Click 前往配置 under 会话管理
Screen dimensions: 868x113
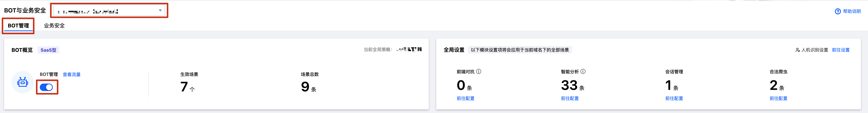(674, 98)
